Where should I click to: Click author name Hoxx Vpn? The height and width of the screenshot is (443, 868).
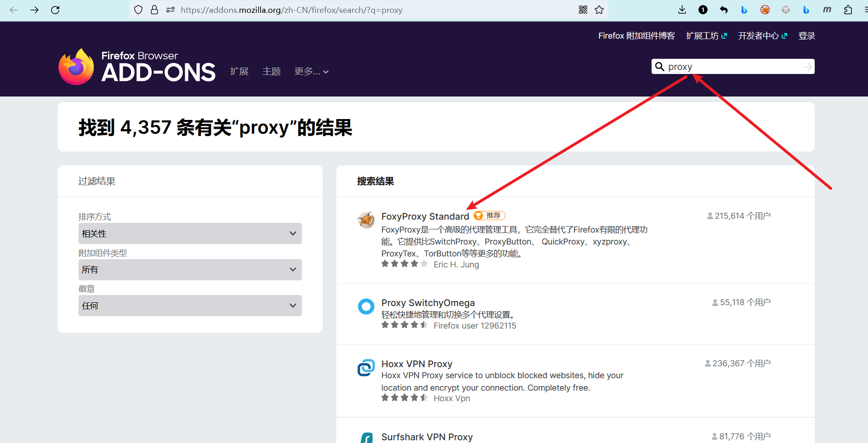coord(452,398)
